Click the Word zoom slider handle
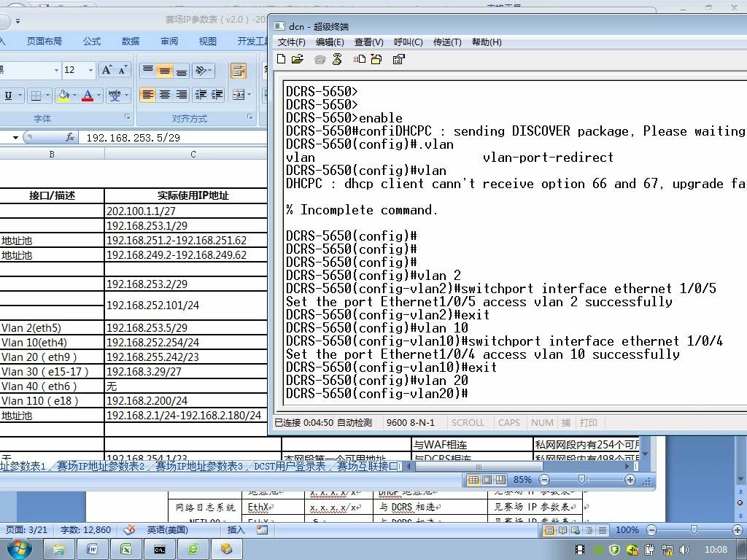The image size is (747, 560). pyautogui.click(x=694, y=529)
